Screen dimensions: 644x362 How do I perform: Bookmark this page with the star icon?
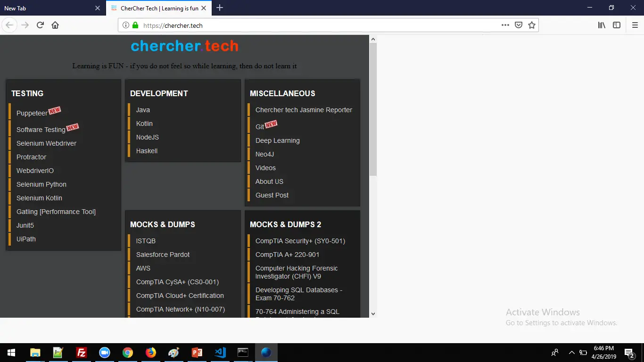[532, 25]
